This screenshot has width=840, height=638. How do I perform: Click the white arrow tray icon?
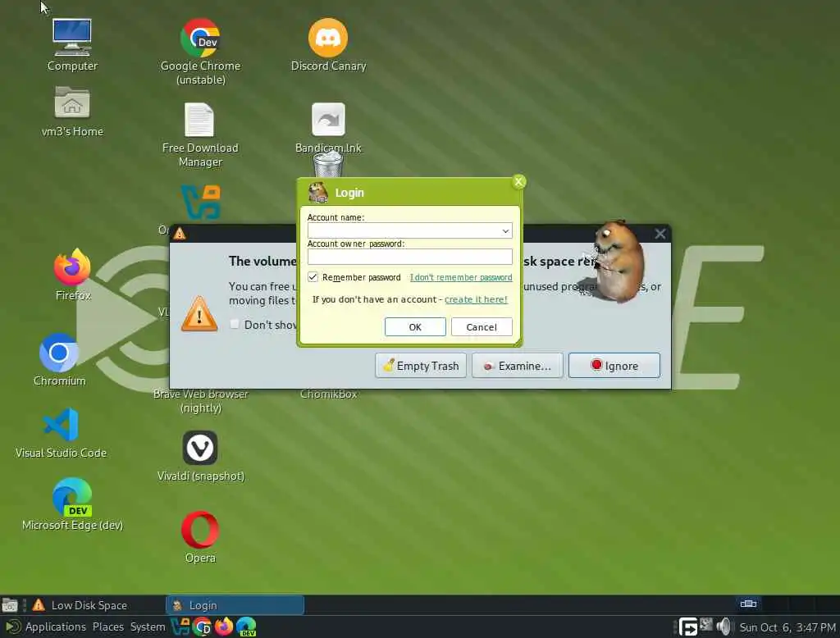688,627
